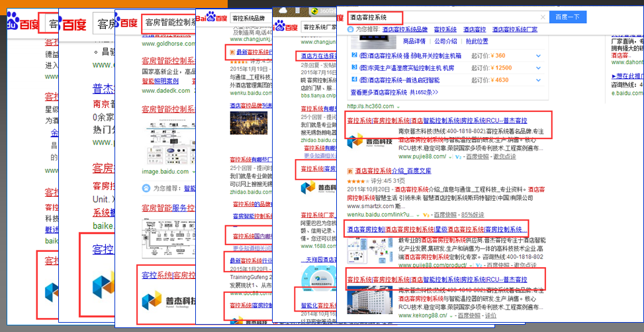This screenshot has width=644, height=332.
Task: Open the 85%好评 link
Action: (473, 215)
